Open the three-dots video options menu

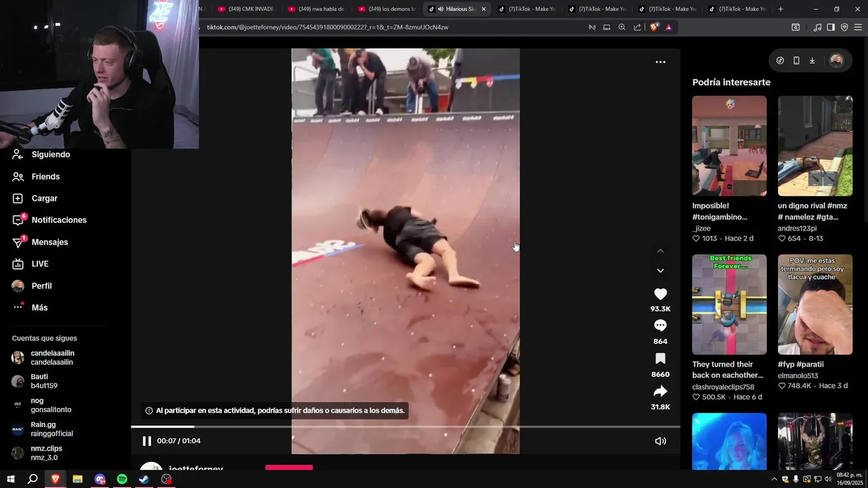[660, 62]
